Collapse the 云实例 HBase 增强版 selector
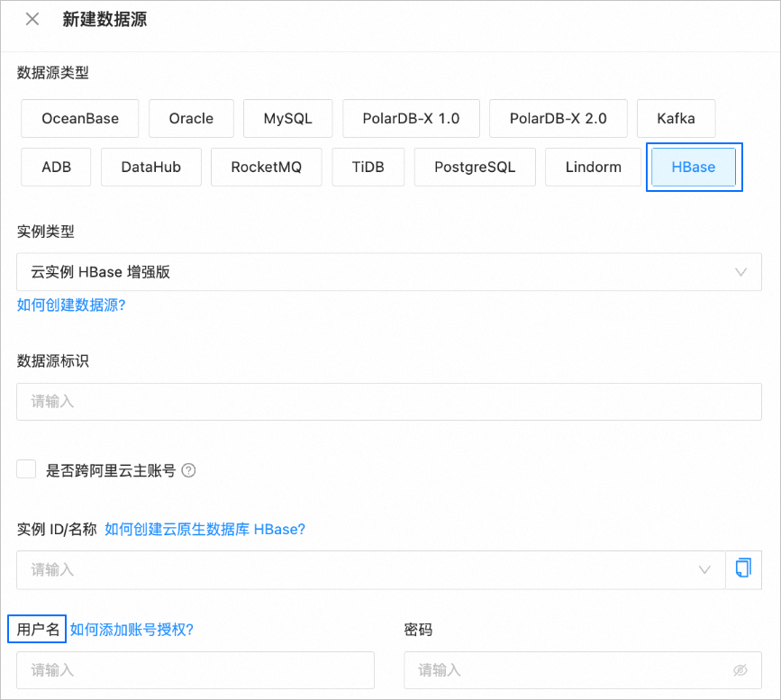Screen dimensions: 781x700 click(x=740, y=272)
